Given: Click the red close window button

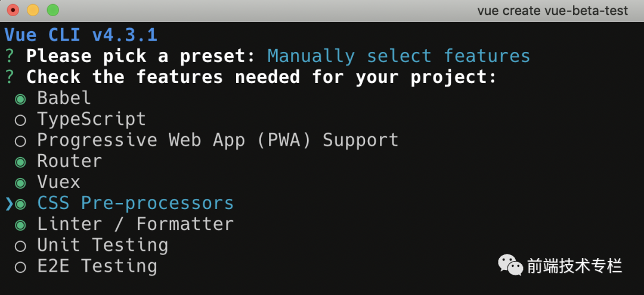Looking at the screenshot, I should (x=13, y=10).
